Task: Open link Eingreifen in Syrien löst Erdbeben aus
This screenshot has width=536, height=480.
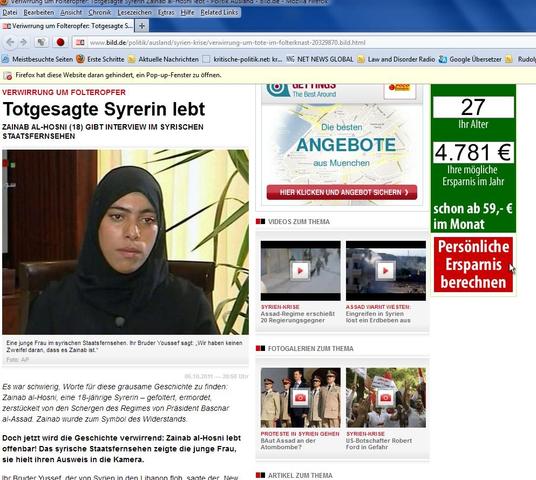Action: [x=378, y=317]
